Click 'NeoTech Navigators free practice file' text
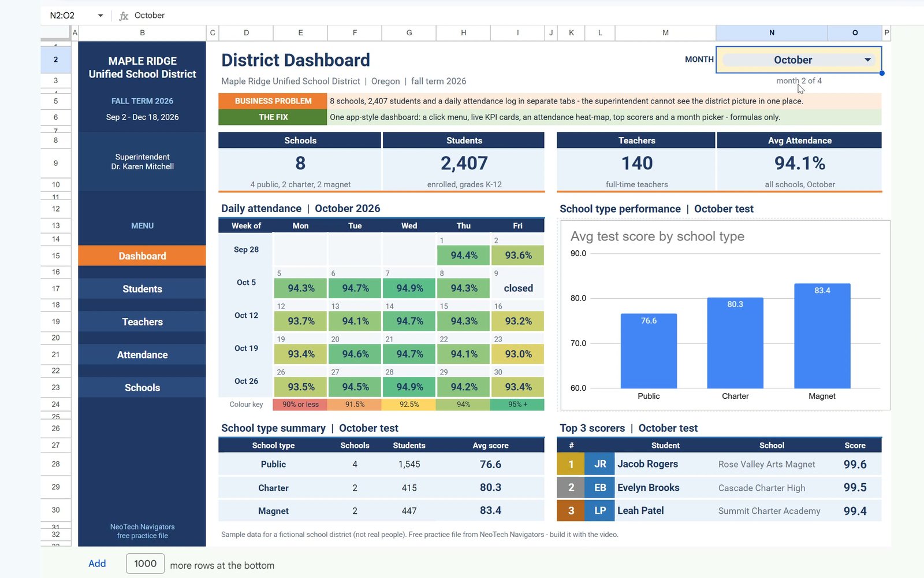 [x=142, y=531]
